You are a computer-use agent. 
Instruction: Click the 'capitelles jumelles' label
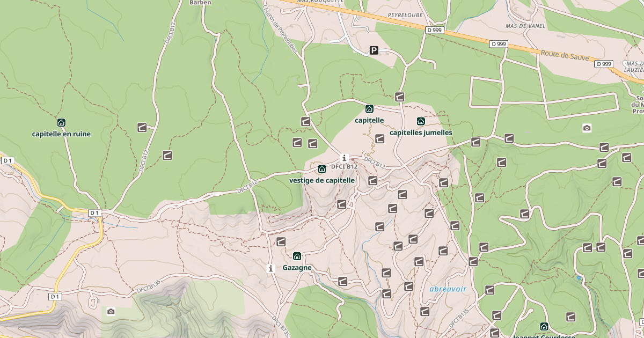coord(421,133)
